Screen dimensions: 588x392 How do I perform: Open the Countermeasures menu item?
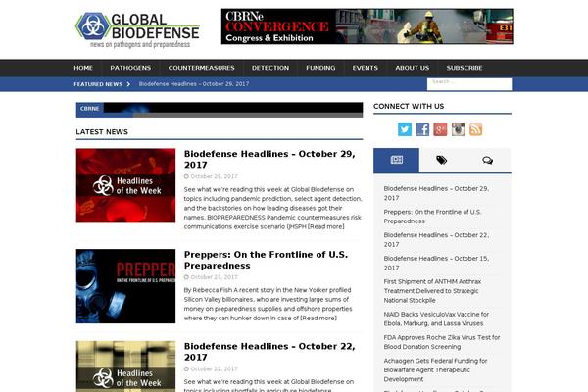tap(201, 68)
